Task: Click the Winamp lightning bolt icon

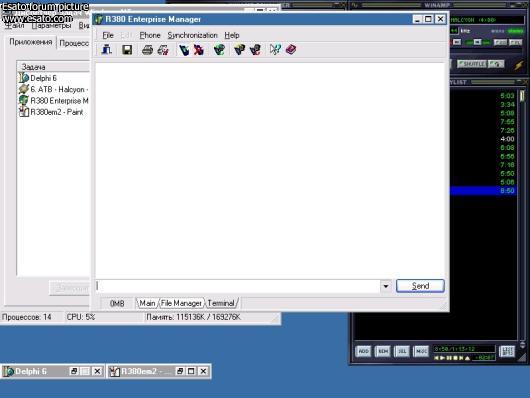Action: click(519, 64)
